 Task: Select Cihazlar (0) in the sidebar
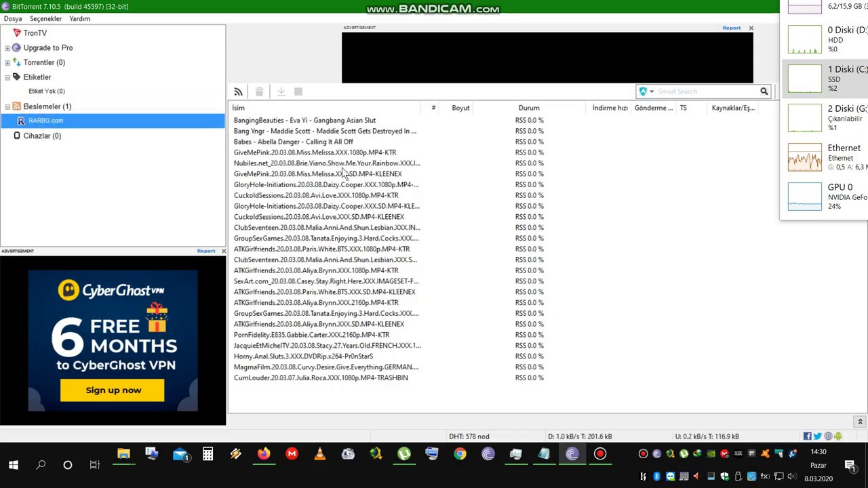(x=42, y=136)
